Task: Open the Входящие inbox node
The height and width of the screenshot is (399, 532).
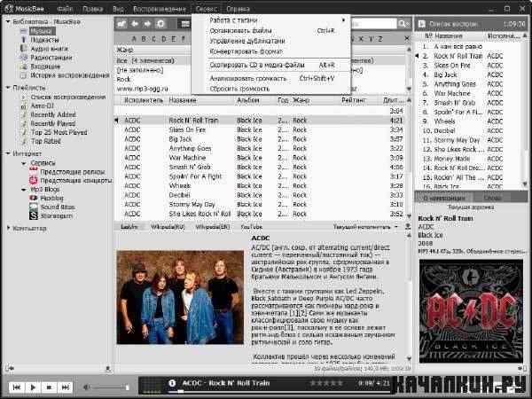Action: [45, 66]
